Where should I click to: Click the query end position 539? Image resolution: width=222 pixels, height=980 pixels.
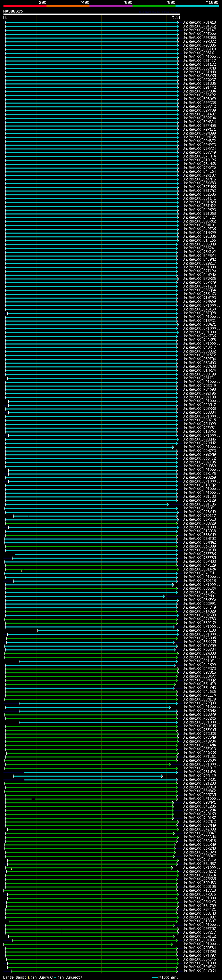tap(175, 17)
